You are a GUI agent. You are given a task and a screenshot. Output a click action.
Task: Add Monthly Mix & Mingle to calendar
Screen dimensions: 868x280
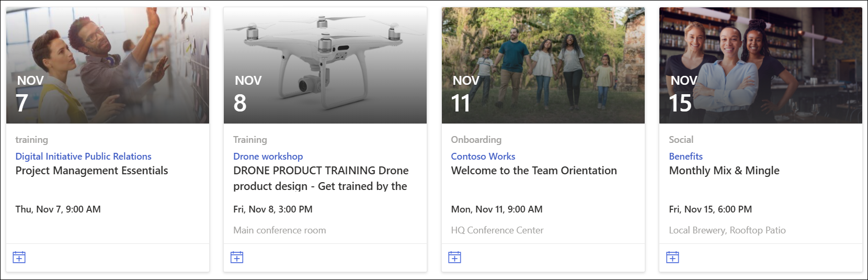click(x=672, y=257)
